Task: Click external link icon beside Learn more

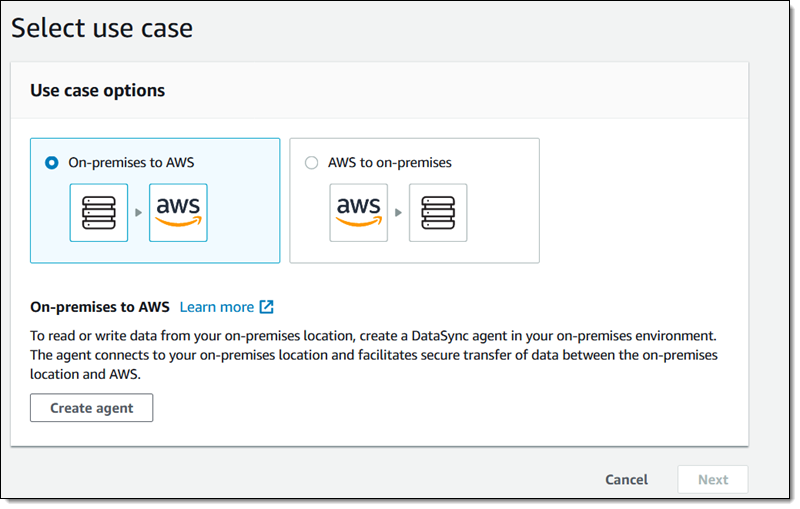Action: pyautogui.click(x=266, y=307)
